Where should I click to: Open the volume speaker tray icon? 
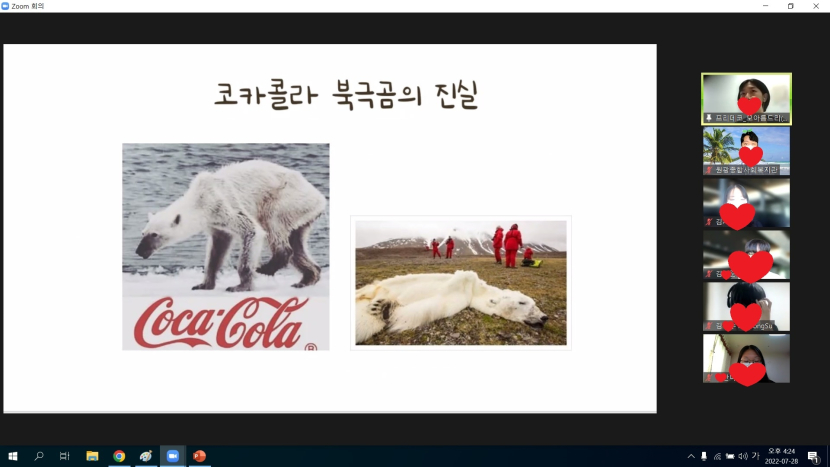point(743,456)
